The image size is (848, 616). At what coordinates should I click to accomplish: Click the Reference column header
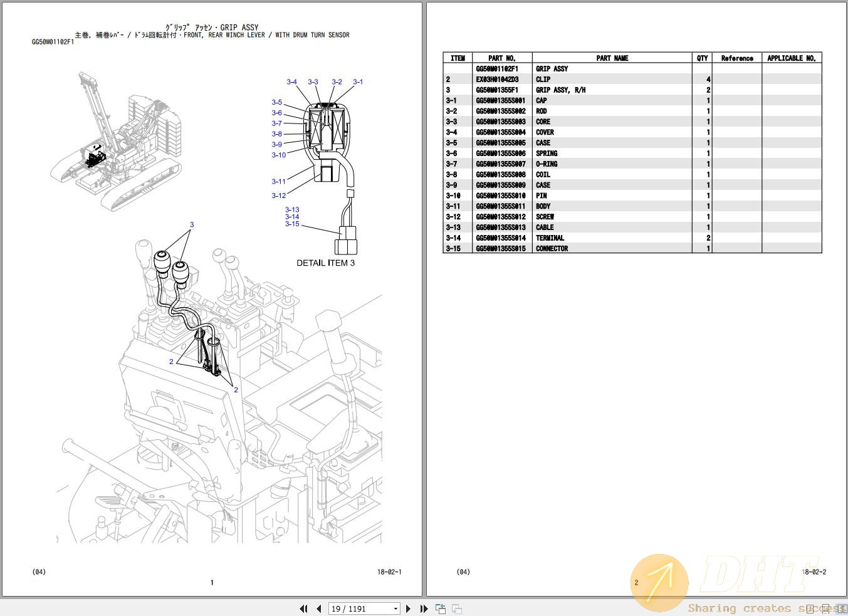737,58
